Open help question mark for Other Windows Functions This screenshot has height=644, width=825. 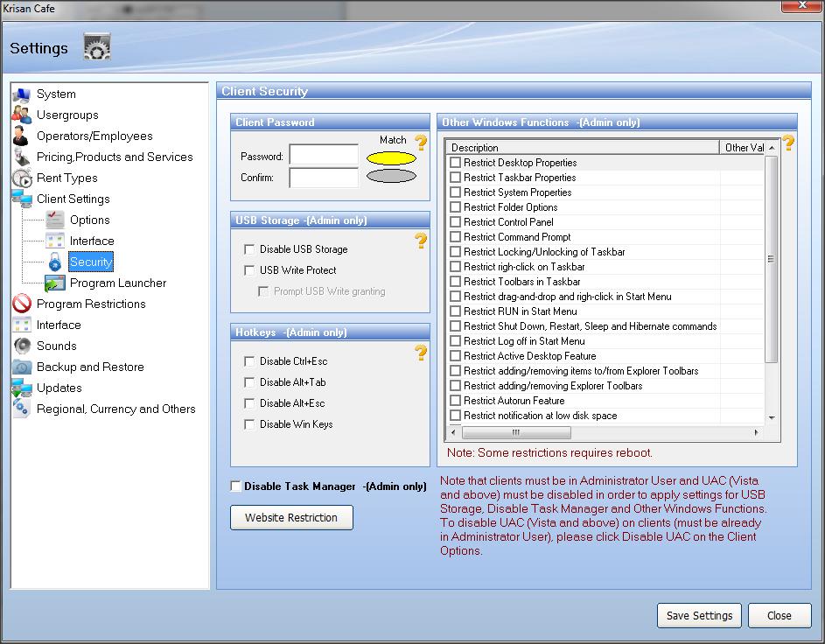click(x=787, y=143)
